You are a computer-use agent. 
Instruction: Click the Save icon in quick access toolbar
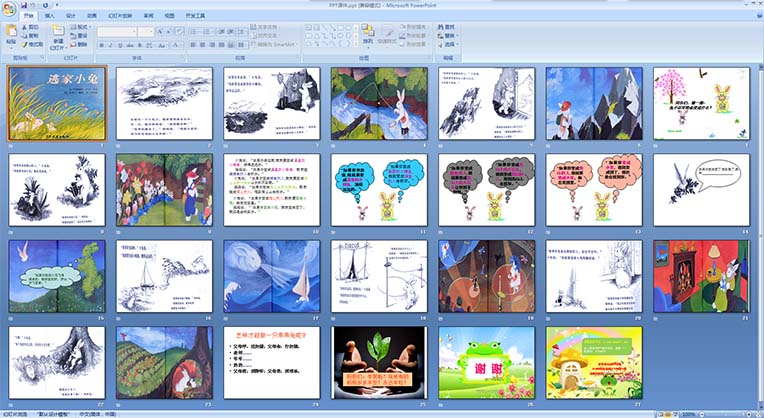click(x=25, y=5)
